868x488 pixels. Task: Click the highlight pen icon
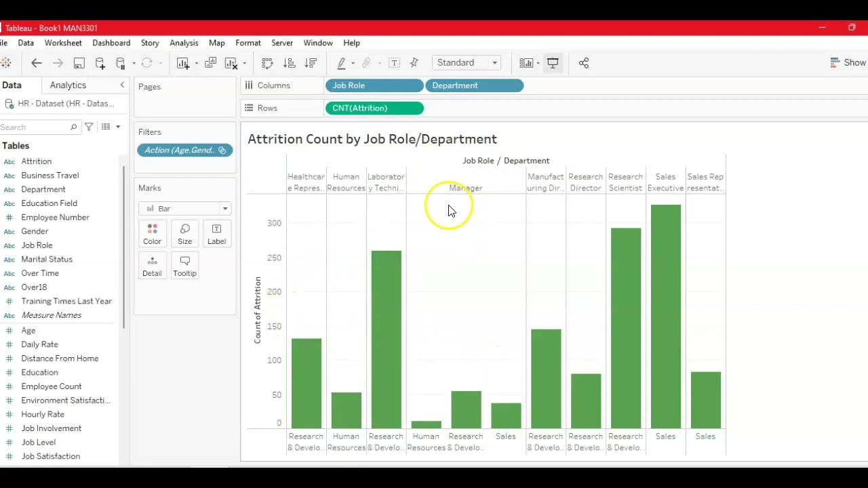click(x=342, y=63)
